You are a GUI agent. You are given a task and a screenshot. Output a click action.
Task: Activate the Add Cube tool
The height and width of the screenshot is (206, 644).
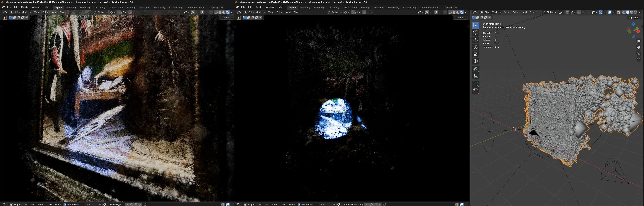click(476, 84)
